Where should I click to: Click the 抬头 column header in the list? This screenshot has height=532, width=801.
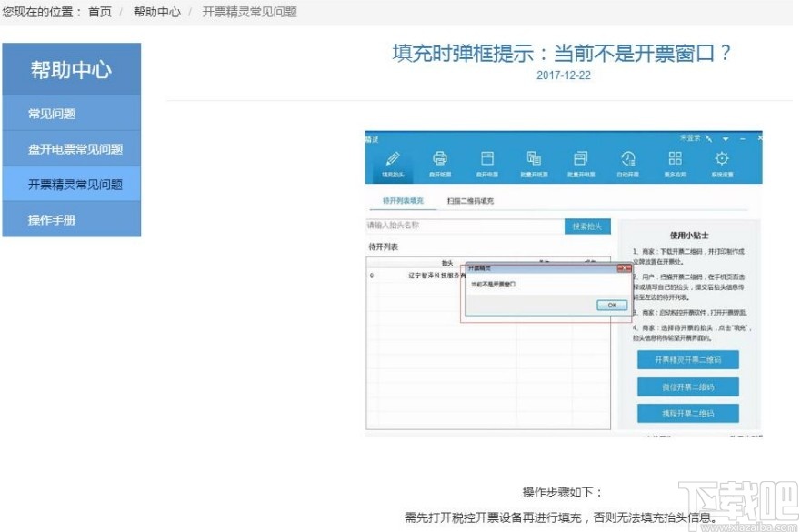point(447,263)
